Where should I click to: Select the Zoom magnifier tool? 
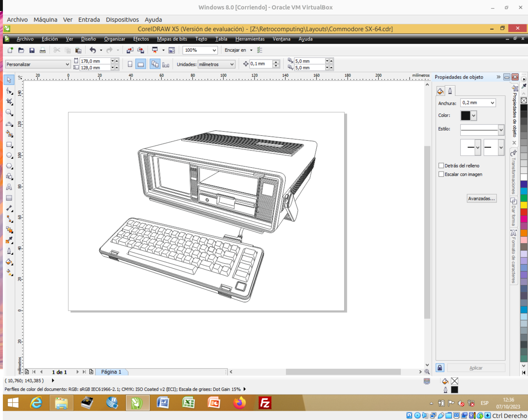tap(9, 112)
